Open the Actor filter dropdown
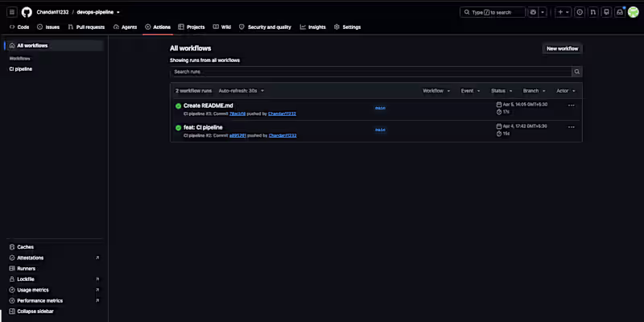Screen dimensions: 644x322 click(x=566, y=91)
